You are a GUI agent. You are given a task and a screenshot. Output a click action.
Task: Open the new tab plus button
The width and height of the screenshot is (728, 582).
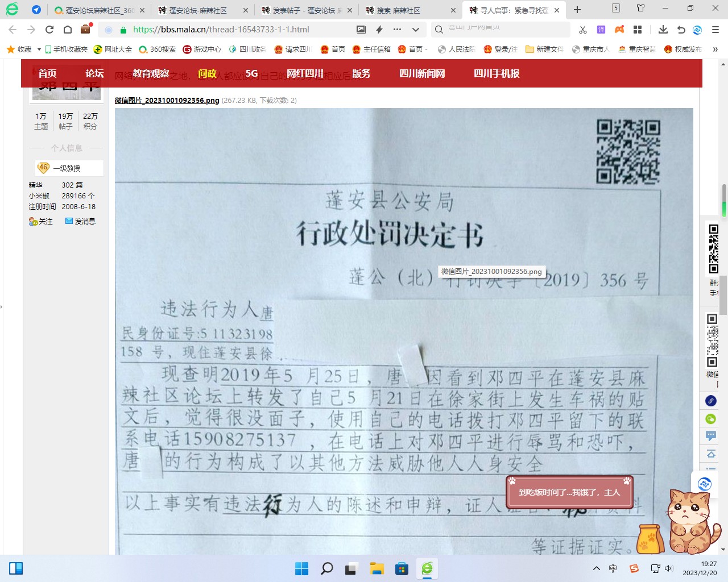click(x=577, y=10)
